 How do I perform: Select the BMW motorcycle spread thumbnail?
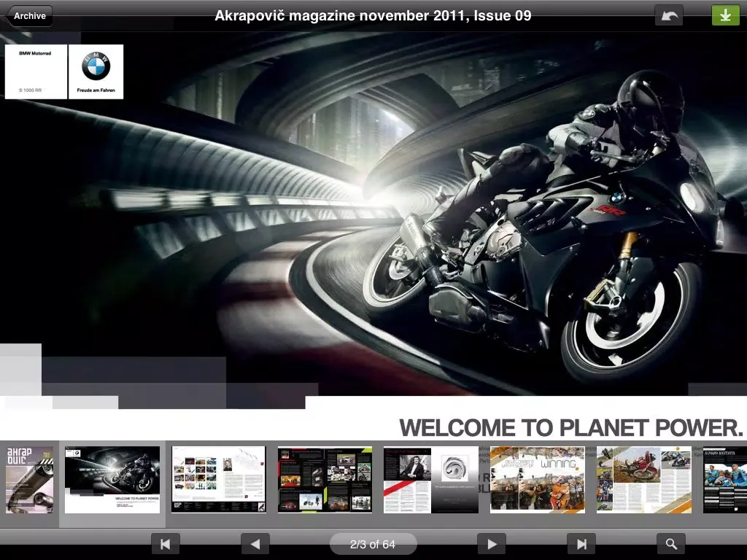112,480
